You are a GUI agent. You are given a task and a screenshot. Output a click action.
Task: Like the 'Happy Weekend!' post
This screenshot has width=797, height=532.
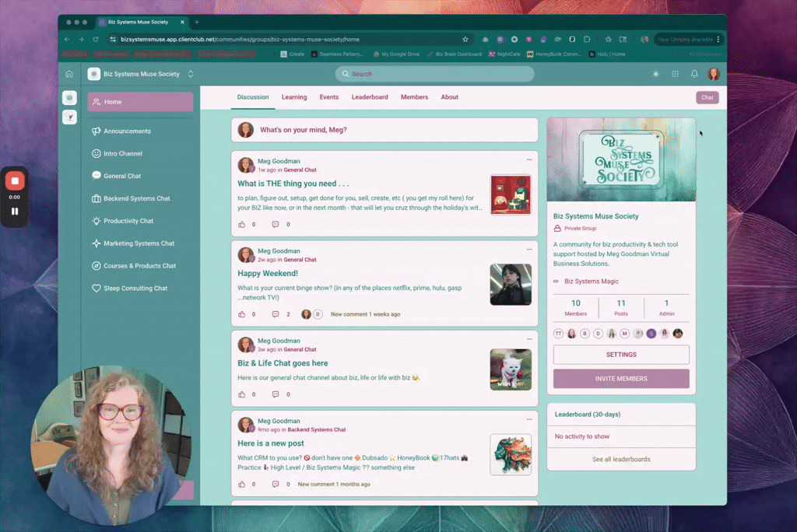click(241, 314)
